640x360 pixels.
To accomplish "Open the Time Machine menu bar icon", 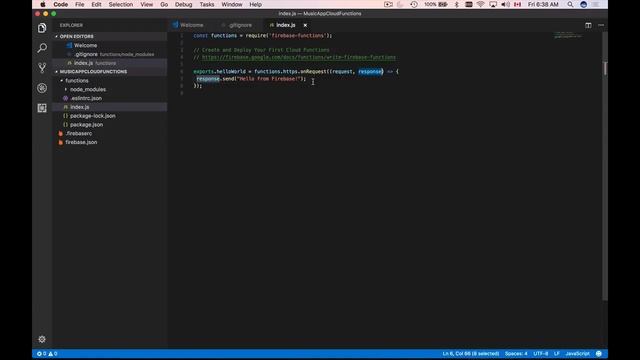I will (x=414, y=4).
